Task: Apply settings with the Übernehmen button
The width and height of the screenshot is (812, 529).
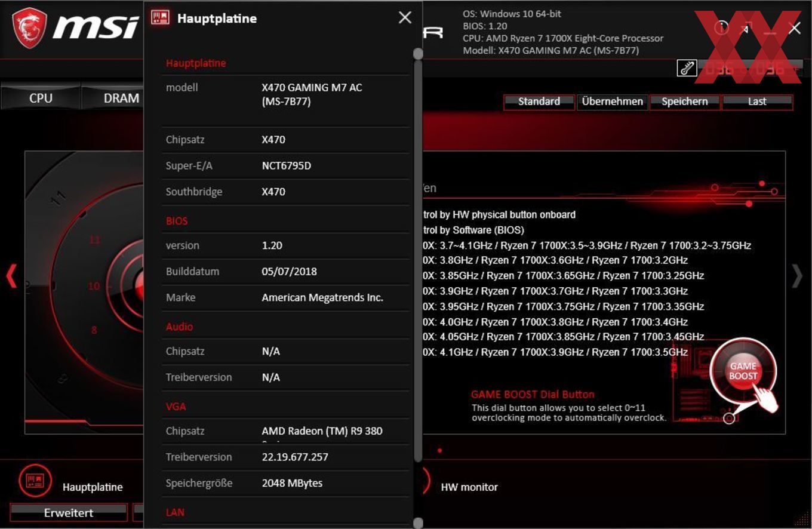Action: [x=612, y=102]
